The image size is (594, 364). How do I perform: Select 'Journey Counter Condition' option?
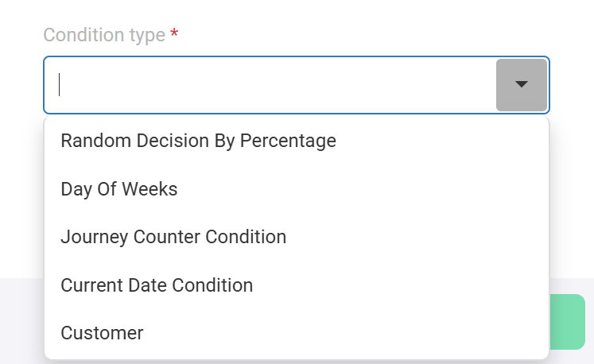173,237
